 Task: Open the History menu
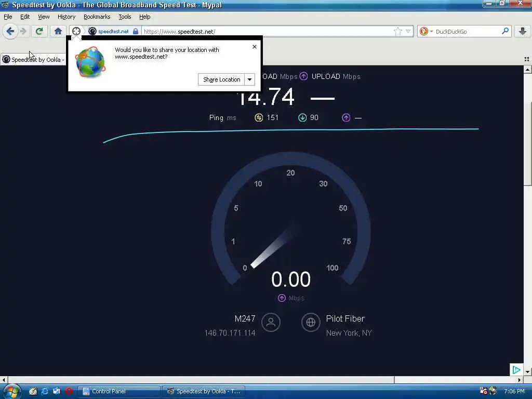click(x=66, y=17)
